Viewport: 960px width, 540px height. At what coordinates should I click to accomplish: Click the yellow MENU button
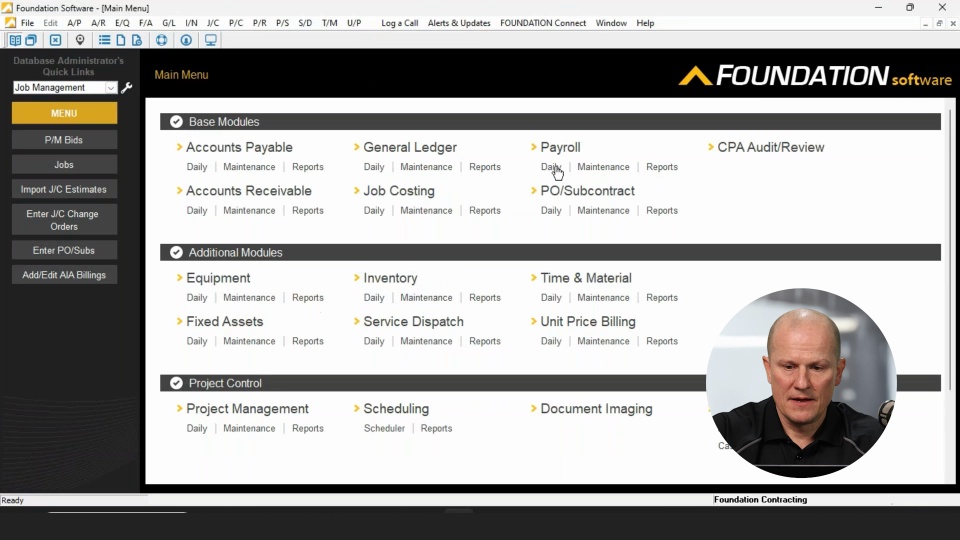tap(64, 113)
